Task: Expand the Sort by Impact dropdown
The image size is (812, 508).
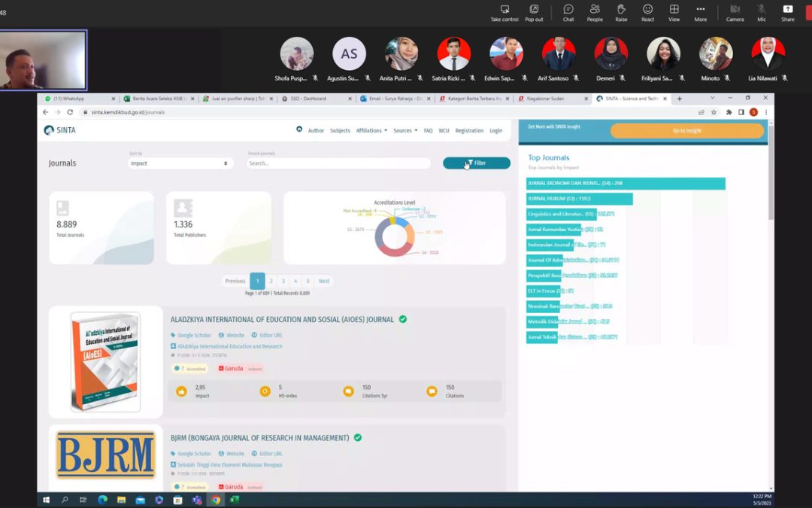Action: [x=180, y=163]
